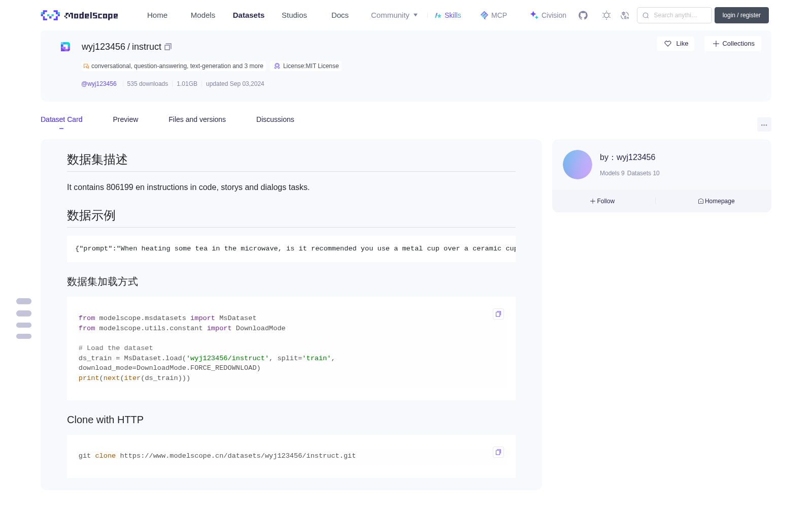812x508 pixels.
Task: Go to the Home nav item
Action: 157,15
